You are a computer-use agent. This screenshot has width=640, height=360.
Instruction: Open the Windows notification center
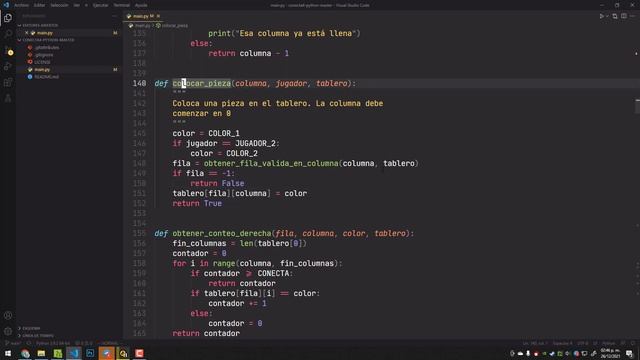(629, 353)
